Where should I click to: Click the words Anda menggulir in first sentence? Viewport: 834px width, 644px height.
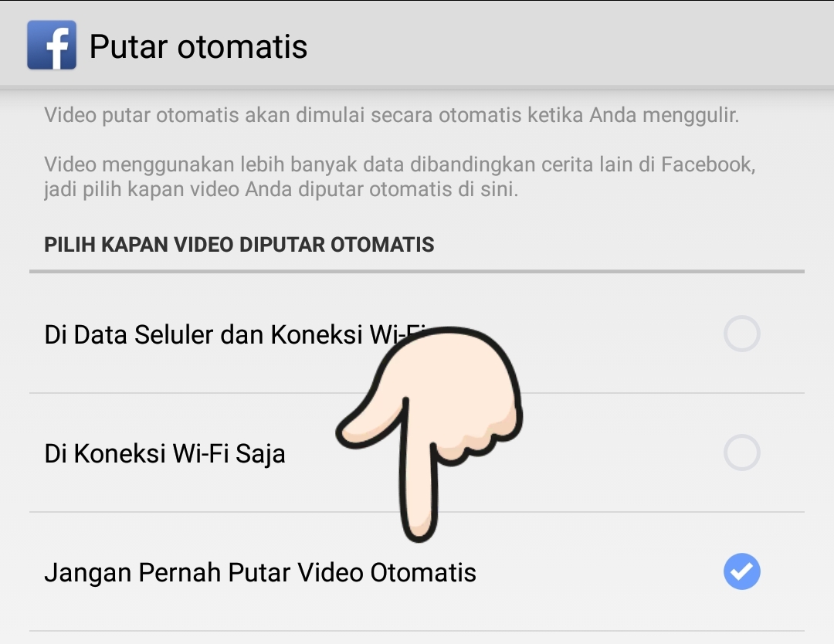pyautogui.click(x=664, y=115)
